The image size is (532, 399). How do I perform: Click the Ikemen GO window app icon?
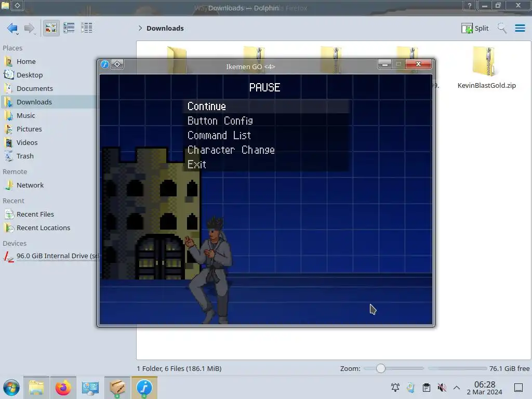pos(105,64)
